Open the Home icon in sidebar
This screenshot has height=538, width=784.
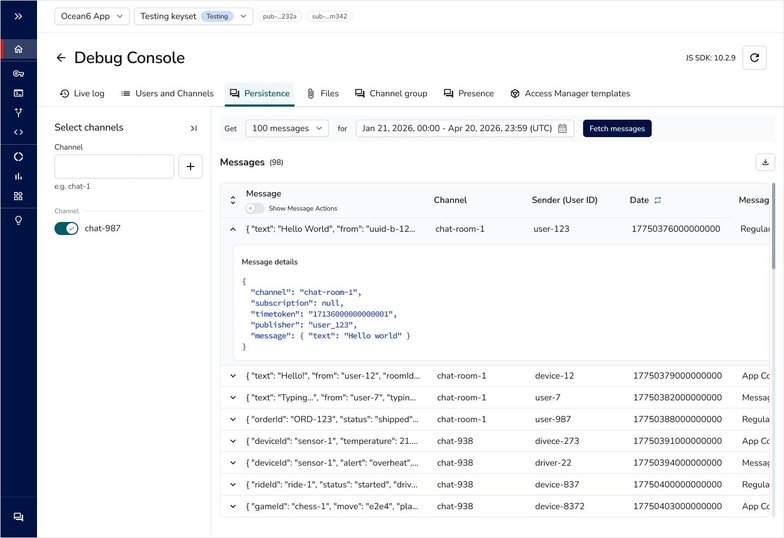(18, 49)
